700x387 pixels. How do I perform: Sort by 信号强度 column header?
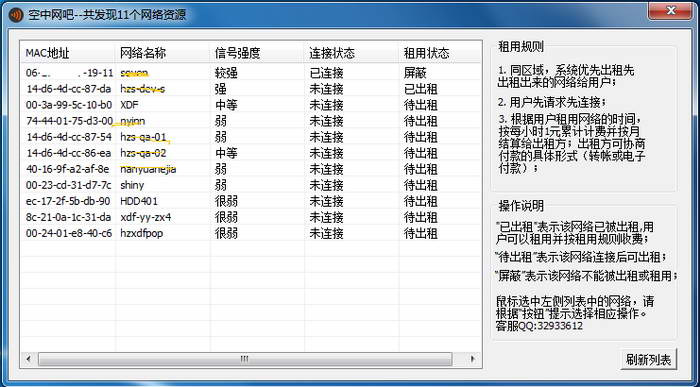(257, 53)
